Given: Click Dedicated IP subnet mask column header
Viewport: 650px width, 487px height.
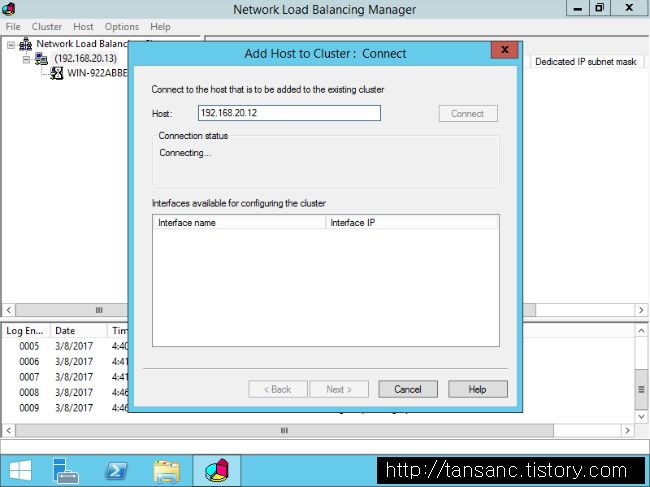Looking at the screenshot, I should 586,62.
